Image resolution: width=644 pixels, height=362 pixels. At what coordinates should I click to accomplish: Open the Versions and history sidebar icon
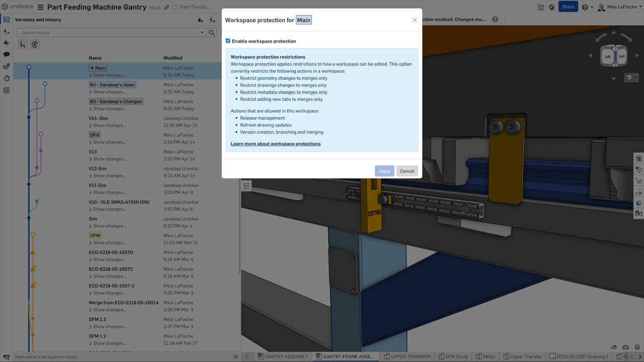[7, 20]
